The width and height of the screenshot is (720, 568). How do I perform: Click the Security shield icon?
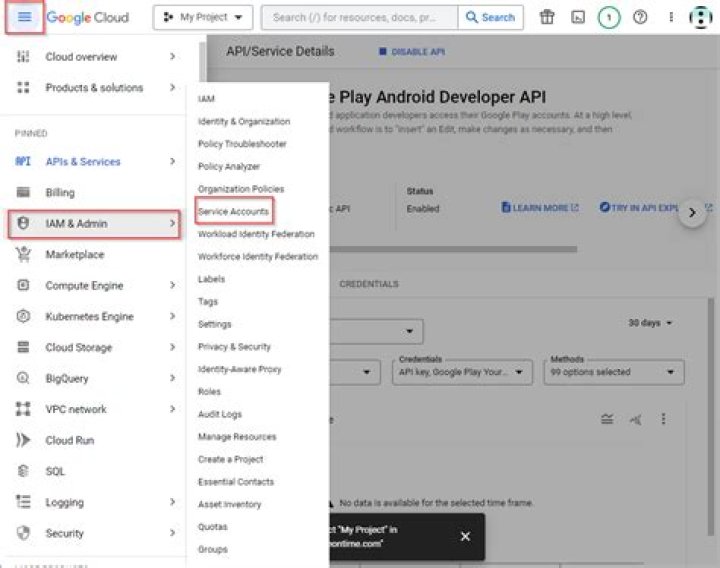23,533
